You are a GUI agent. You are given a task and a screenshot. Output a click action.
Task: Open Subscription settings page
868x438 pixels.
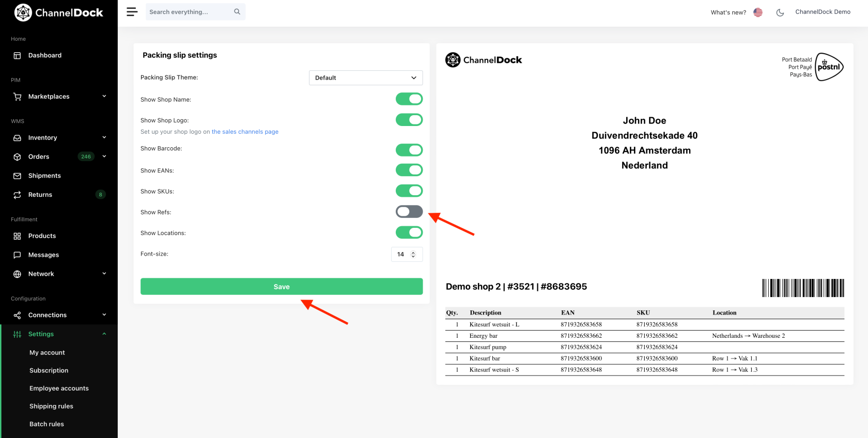pos(49,370)
